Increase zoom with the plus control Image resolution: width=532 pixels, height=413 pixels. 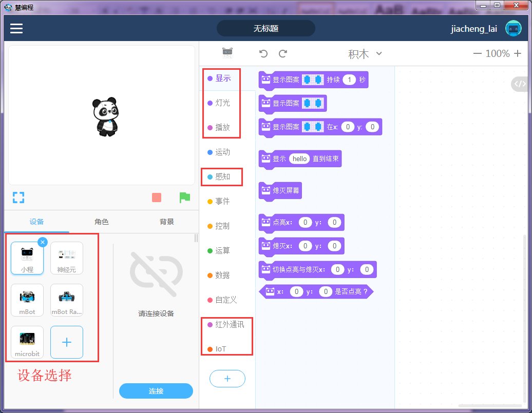(517, 53)
